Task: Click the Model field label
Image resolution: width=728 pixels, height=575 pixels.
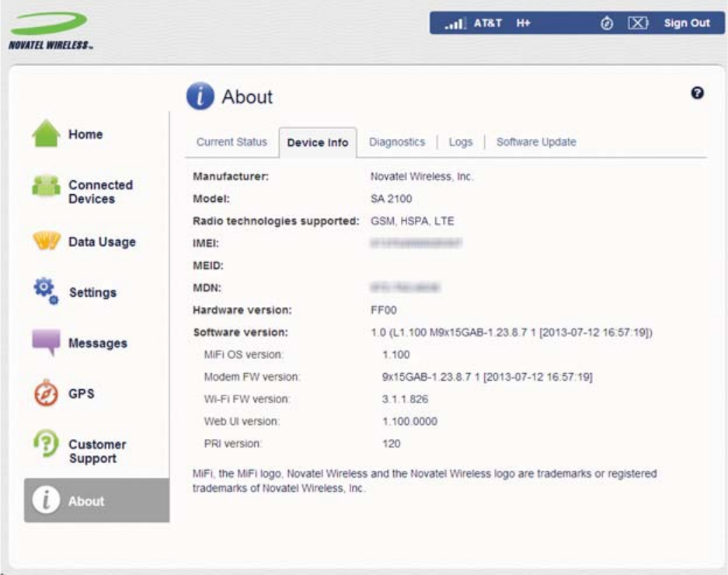Action: [211, 199]
